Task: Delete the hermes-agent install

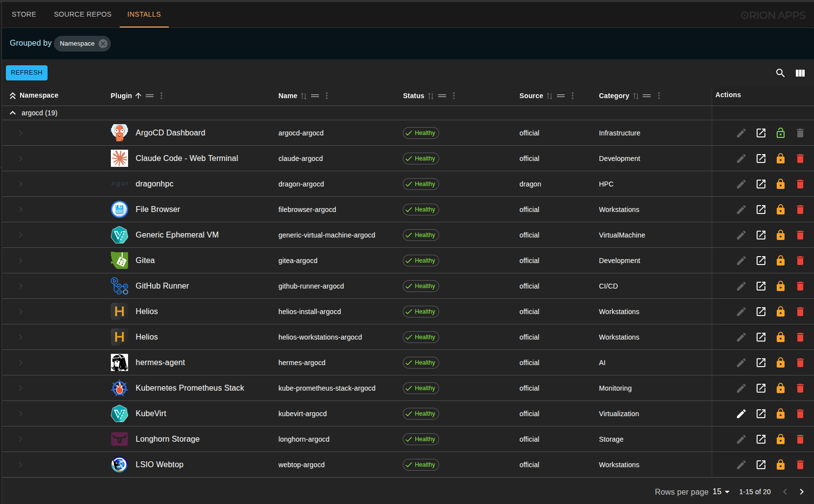Action: (800, 363)
